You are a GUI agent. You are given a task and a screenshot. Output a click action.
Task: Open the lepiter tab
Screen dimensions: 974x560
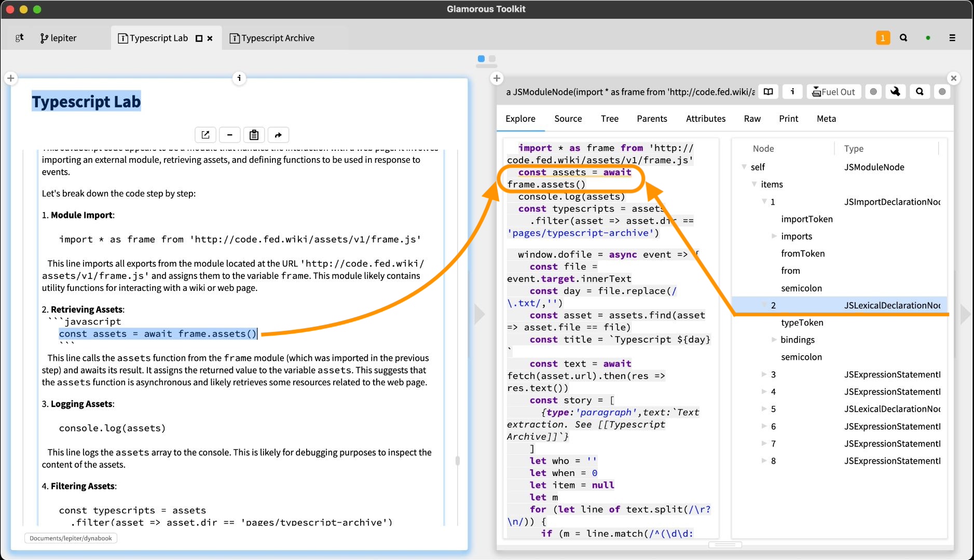(x=58, y=38)
